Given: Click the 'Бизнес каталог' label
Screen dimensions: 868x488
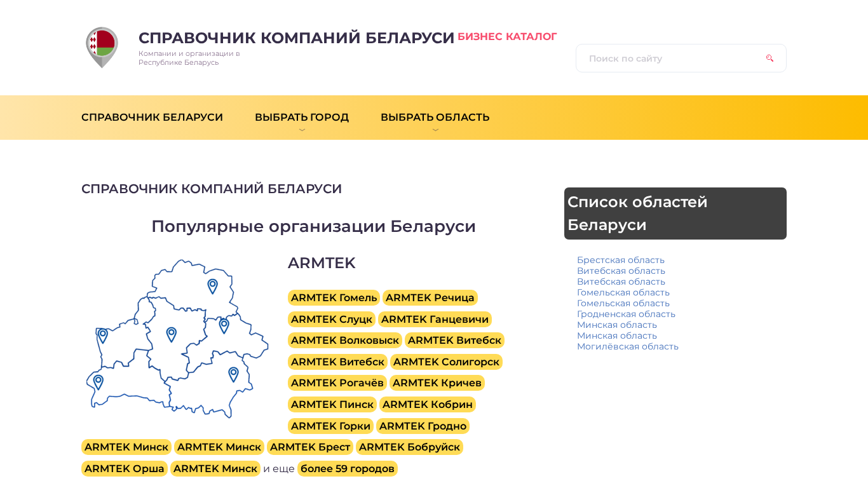Looking at the screenshot, I should [x=507, y=37].
